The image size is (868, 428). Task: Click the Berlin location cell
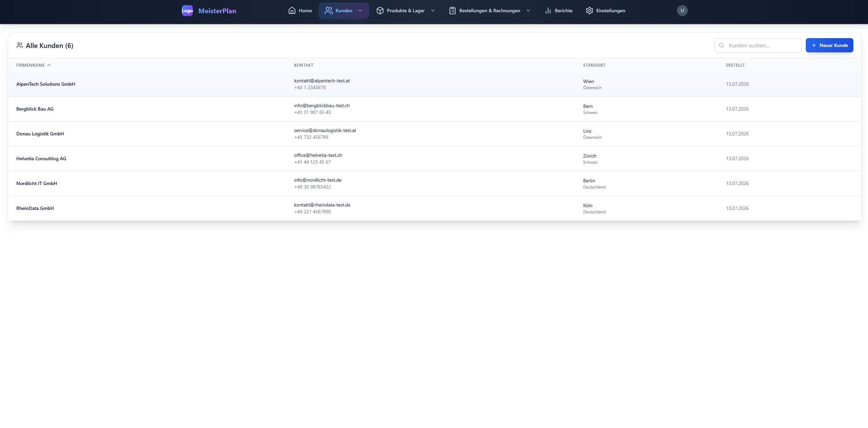(594, 184)
